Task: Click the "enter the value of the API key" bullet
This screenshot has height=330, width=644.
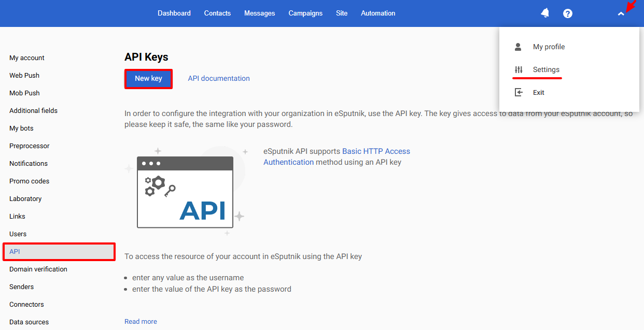Action: pos(212,289)
